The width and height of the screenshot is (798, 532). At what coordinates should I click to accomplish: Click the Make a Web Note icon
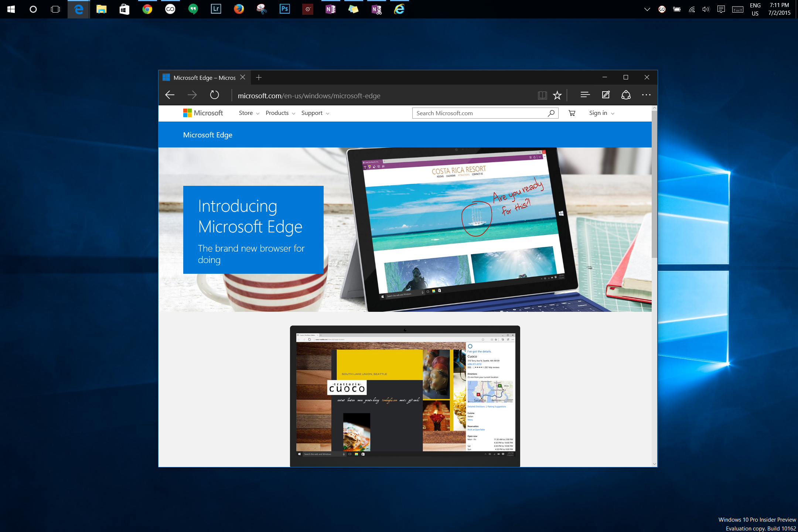point(606,95)
